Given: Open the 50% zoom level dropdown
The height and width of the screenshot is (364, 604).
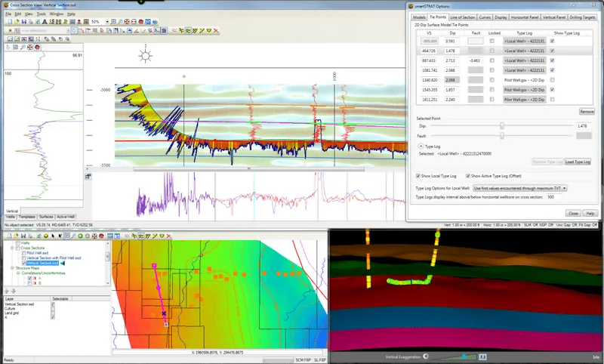Looking at the screenshot, I should click(107, 22).
